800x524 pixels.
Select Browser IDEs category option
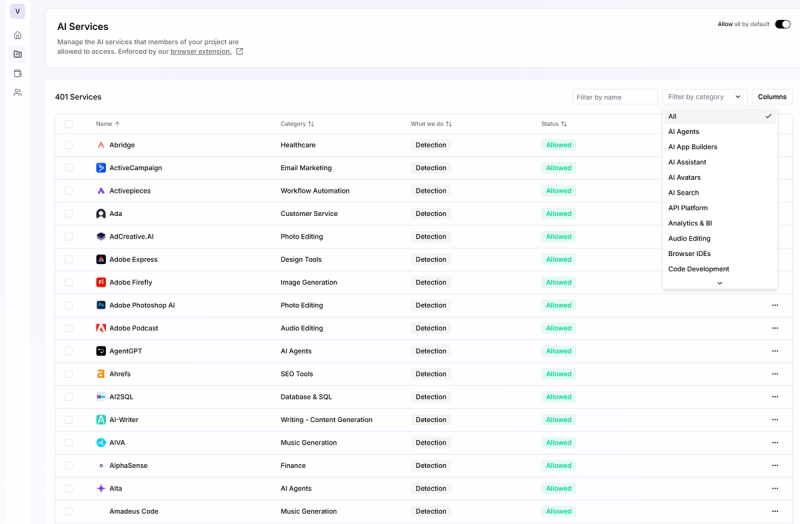tap(720, 254)
